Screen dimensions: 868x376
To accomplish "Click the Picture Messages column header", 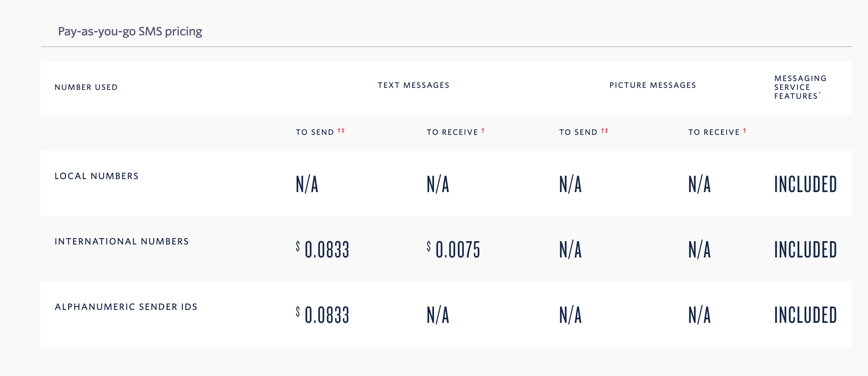I will coord(653,85).
